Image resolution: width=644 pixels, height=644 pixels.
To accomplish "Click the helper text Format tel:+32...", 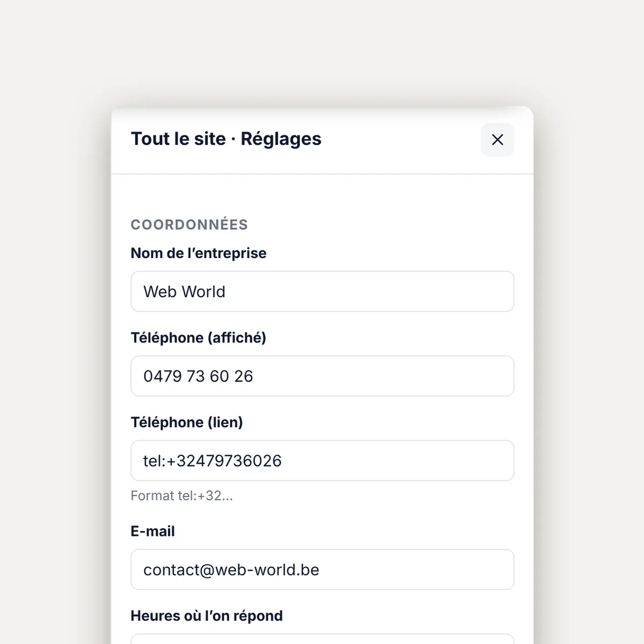I will 181,495.
